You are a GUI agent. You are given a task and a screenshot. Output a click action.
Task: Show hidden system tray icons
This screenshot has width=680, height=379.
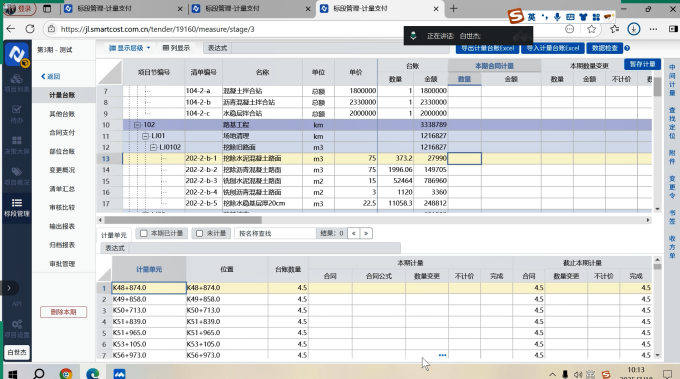(x=552, y=374)
